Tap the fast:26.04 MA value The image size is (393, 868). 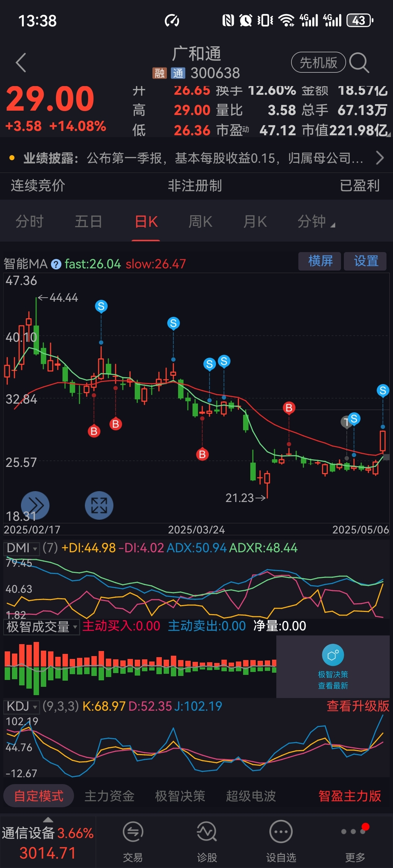click(x=92, y=264)
